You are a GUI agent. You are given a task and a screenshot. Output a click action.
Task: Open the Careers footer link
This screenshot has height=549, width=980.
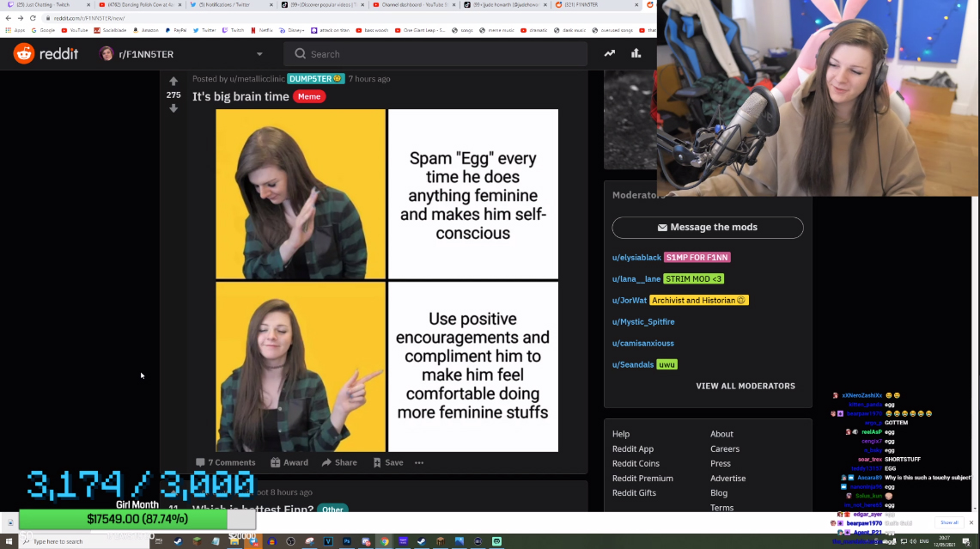coord(724,449)
